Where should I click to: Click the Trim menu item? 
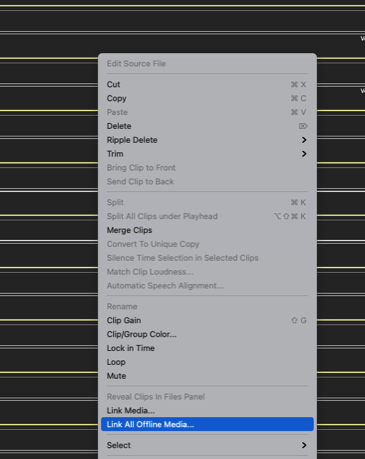click(115, 154)
